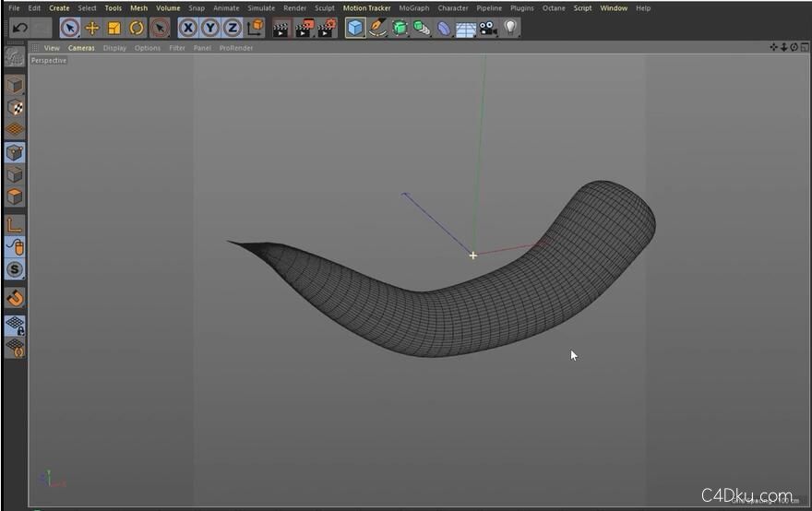Select the Scale tool

point(114,28)
